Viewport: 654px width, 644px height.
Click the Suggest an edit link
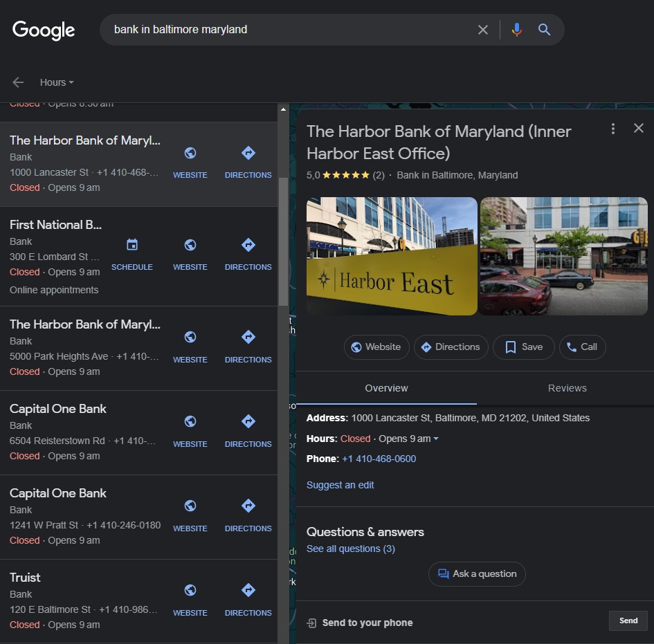340,485
